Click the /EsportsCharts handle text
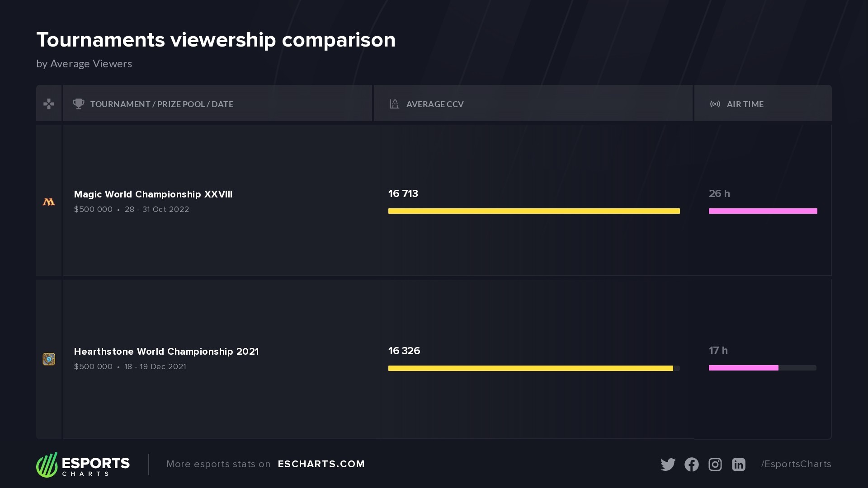 click(796, 464)
